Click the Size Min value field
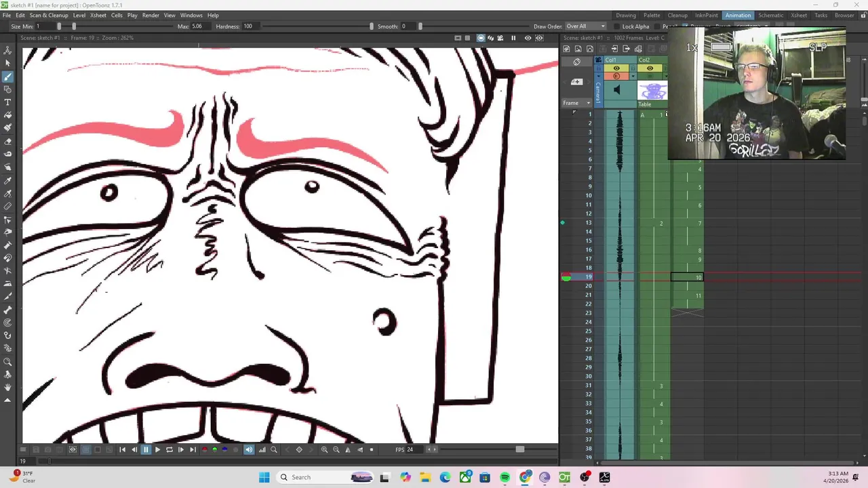 coord(45,26)
